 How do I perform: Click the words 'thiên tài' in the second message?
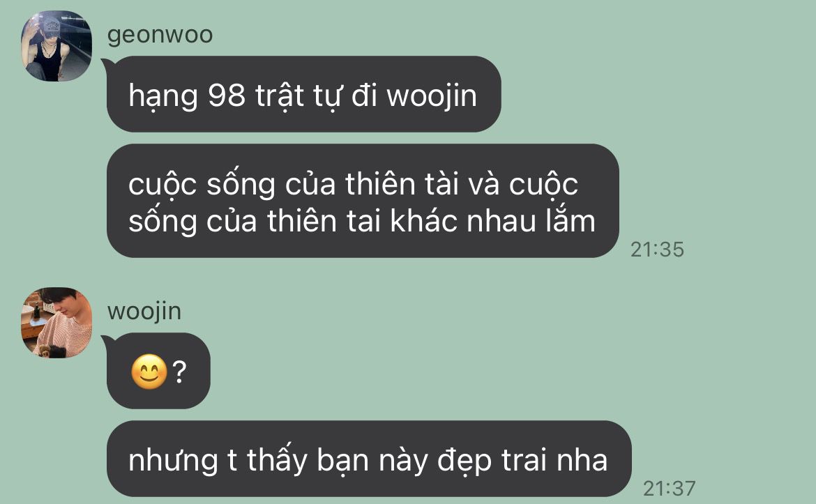pyautogui.click(x=402, y=184)
